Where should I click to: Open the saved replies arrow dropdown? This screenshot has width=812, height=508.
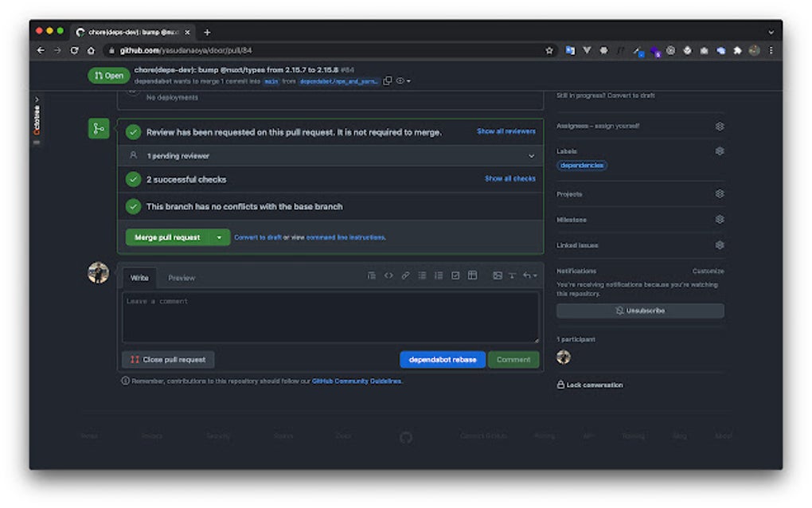point(529,275)
